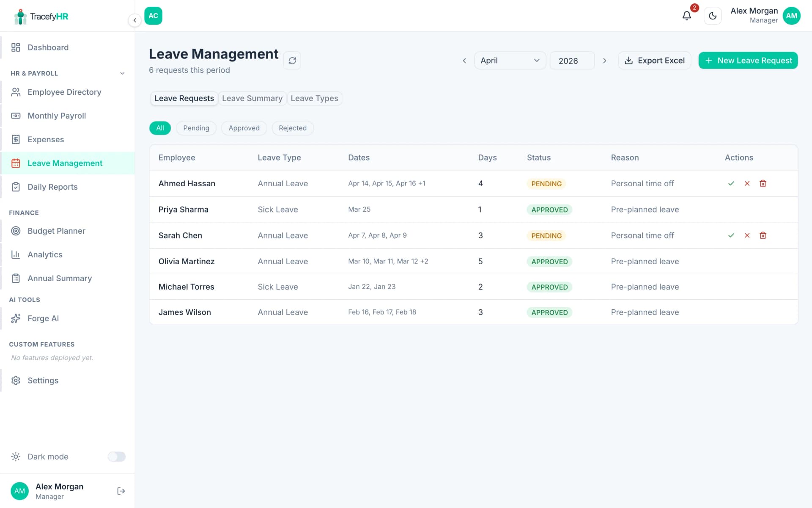Select the Pending status filter
The image size is (812, 508).
[x=196, y=128]
